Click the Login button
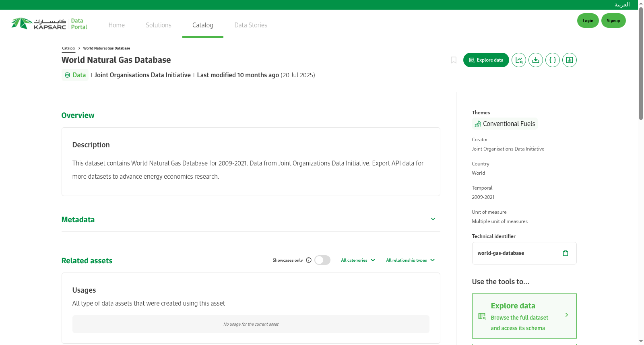 pyautogui.click(x=588, y=21)
